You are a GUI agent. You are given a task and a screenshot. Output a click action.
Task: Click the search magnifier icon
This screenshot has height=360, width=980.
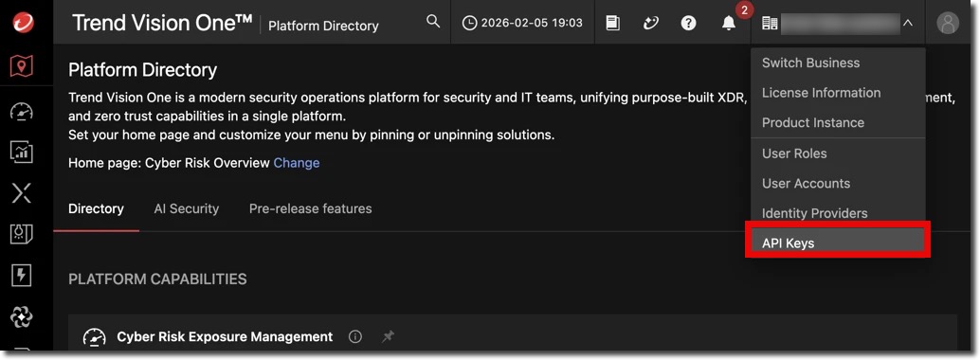click(x=433, y=21)
